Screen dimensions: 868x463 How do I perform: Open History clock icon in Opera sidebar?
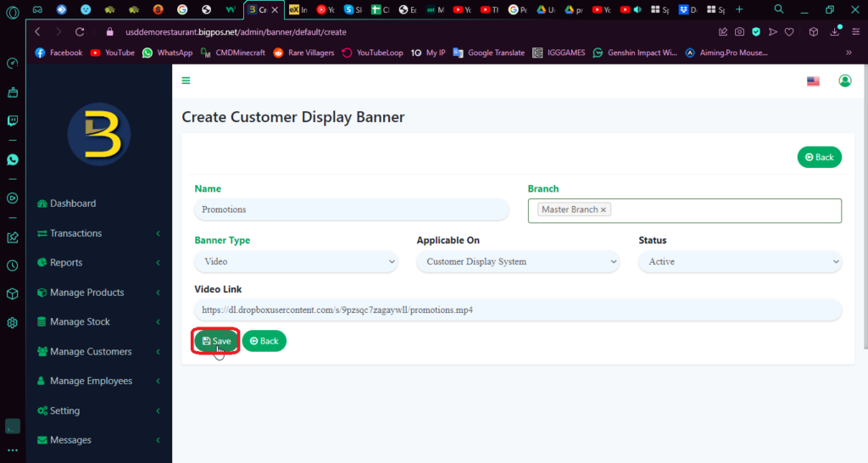click(12, 265)
